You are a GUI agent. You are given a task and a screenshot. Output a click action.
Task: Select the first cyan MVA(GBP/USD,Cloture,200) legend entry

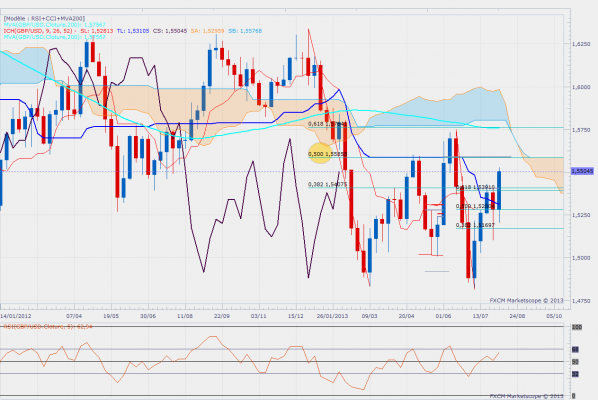click(x=55, y=24)
